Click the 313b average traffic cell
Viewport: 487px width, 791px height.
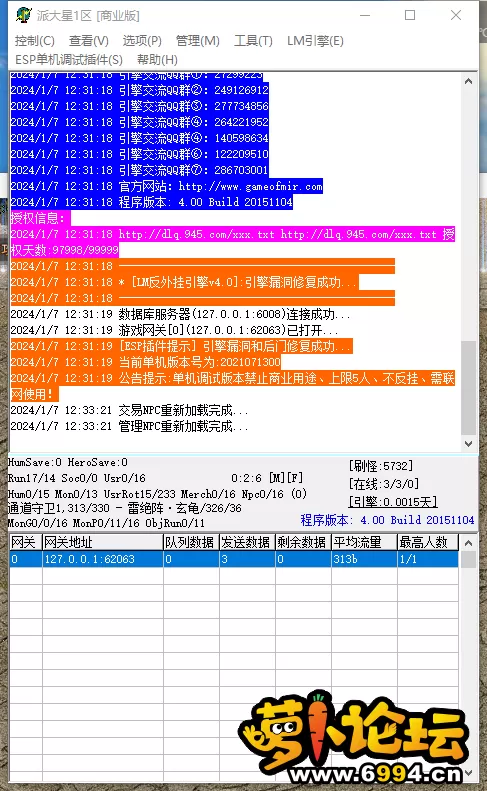tap(364, 559)
